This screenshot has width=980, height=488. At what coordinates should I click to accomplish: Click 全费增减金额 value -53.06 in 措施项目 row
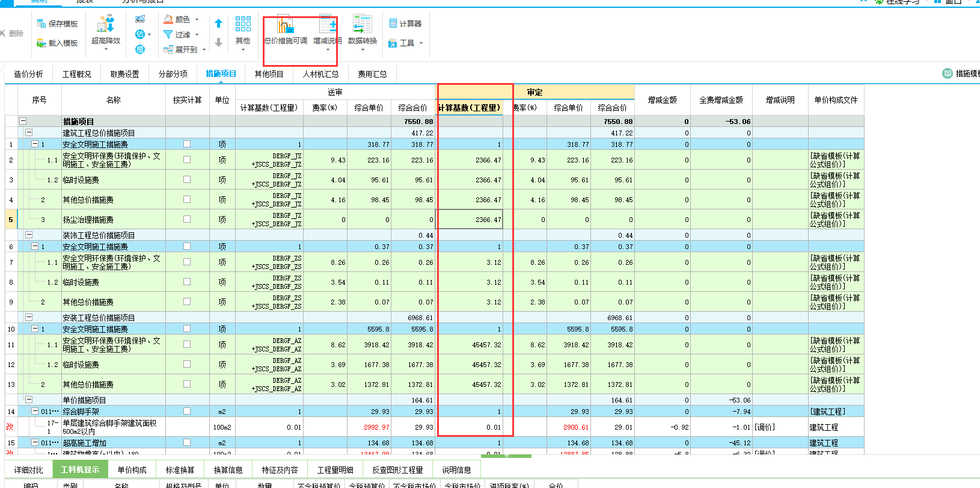(738, 122)
